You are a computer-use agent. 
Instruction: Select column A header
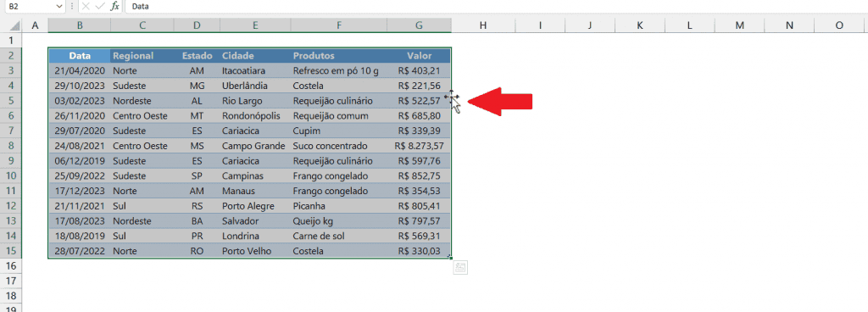click(x=35, y=25)
